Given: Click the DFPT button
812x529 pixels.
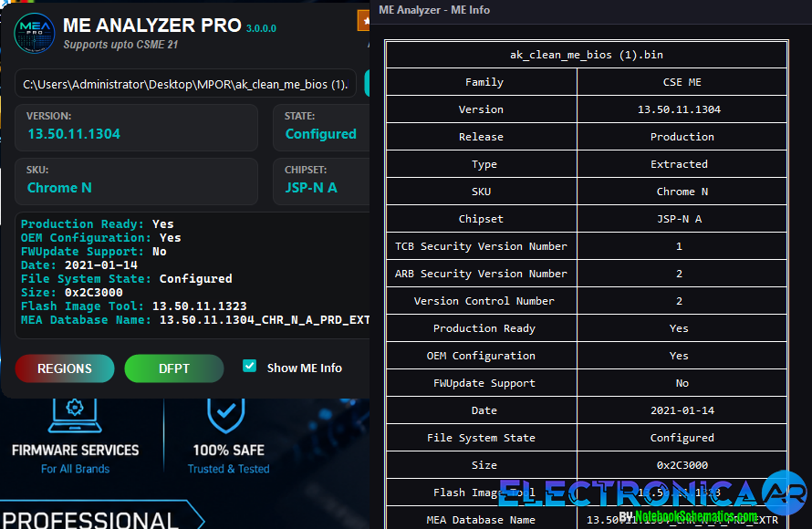Looking at the screenshot, I should tap(174, 368).
